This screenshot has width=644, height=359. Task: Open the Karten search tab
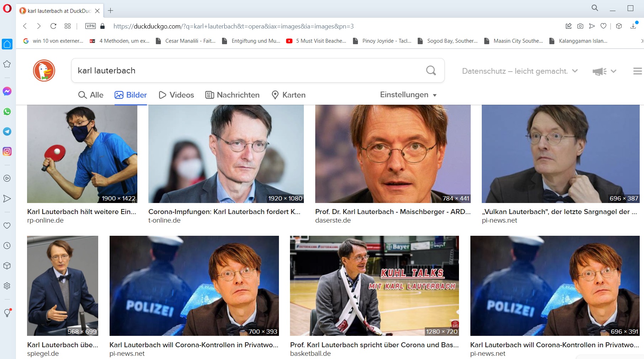[289, 95]
